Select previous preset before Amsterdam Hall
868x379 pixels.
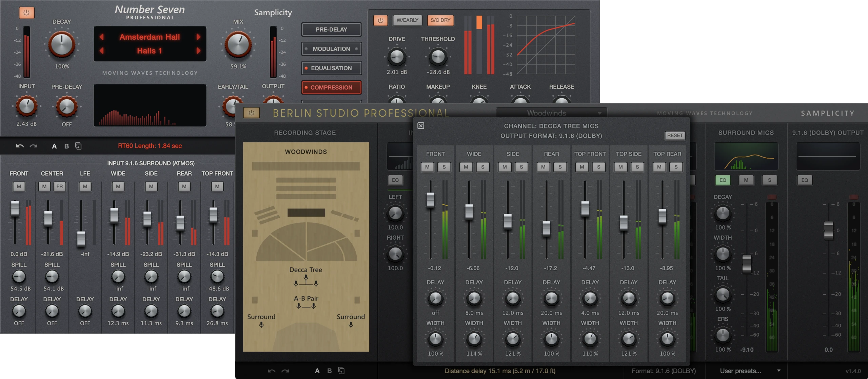[x=101, y=37]
